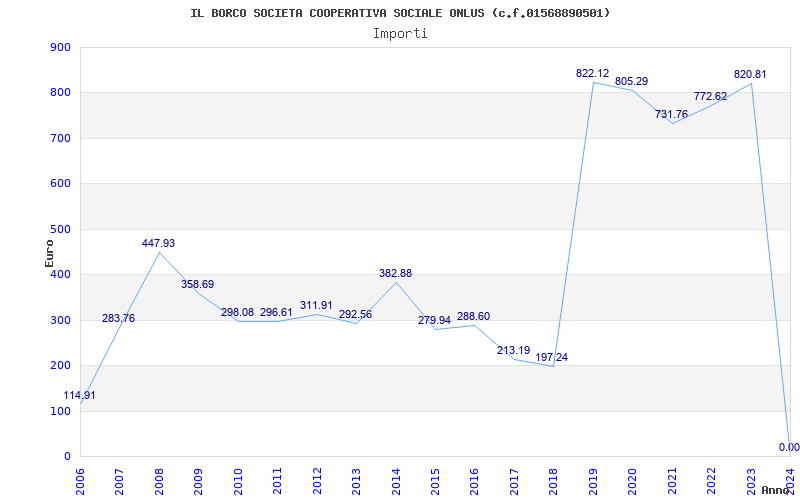This screenshot has width=800, height=500.
Task: Click x-axis year 2009
Action: pyautogui.click(x=198, y=481)
